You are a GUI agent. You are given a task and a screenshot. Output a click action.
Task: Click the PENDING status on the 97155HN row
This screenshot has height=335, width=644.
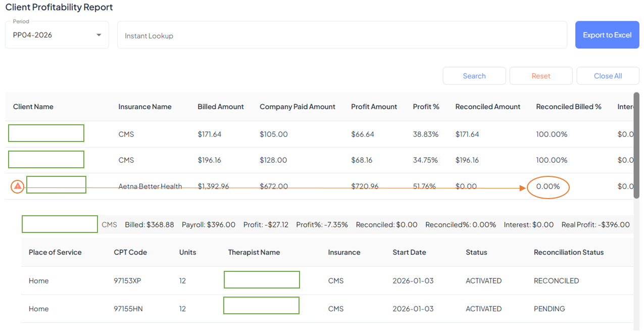tap(549, 308)
